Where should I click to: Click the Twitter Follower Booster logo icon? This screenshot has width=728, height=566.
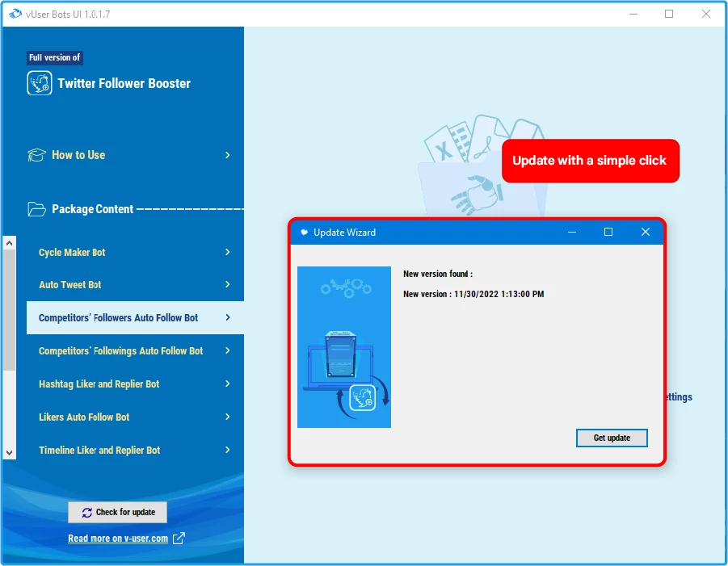(x=40, y=83)
